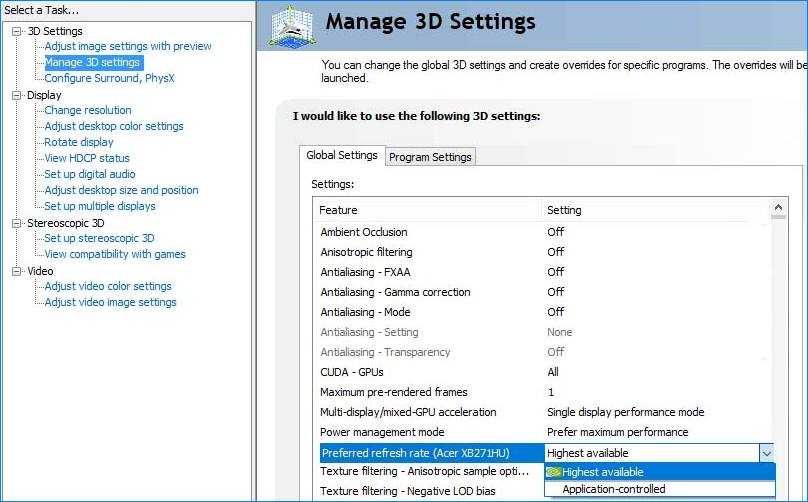Go to Change resolution
808x502 pixels.
(x=88, y=110)
